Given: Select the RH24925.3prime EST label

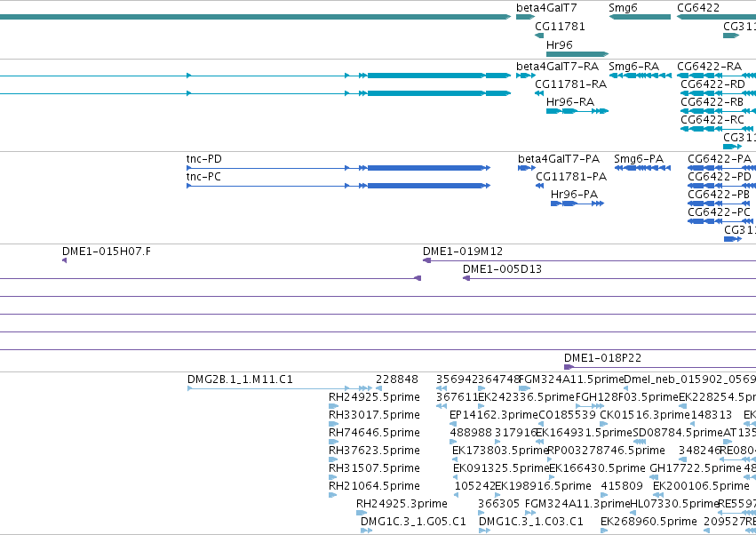Looking at the screenshot, I should [402, 504].
